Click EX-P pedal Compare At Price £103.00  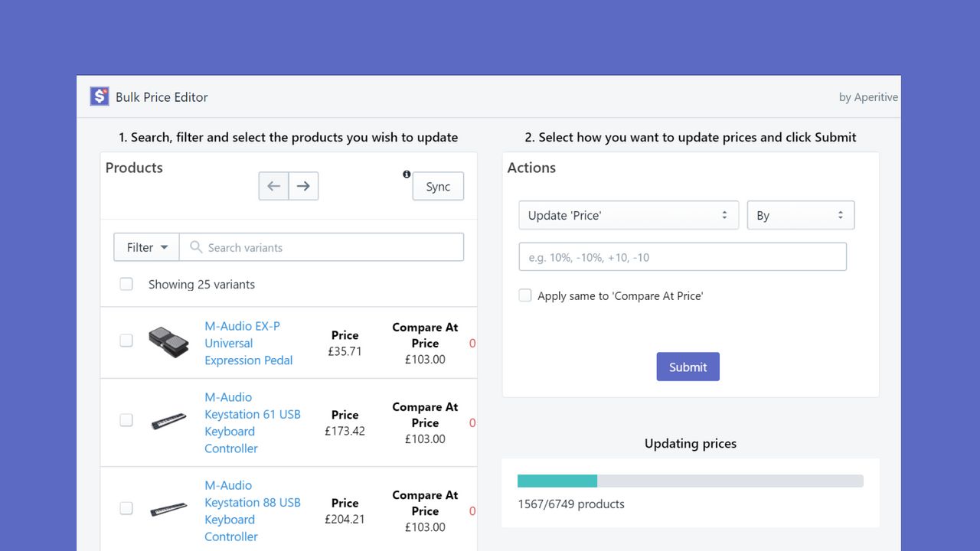click(x=425, y=359)
